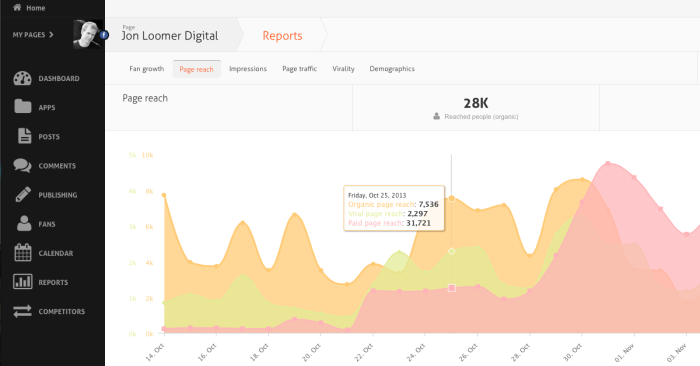
Task: Click the 14. Oct axis label
Action: click(x=155, y=353)
